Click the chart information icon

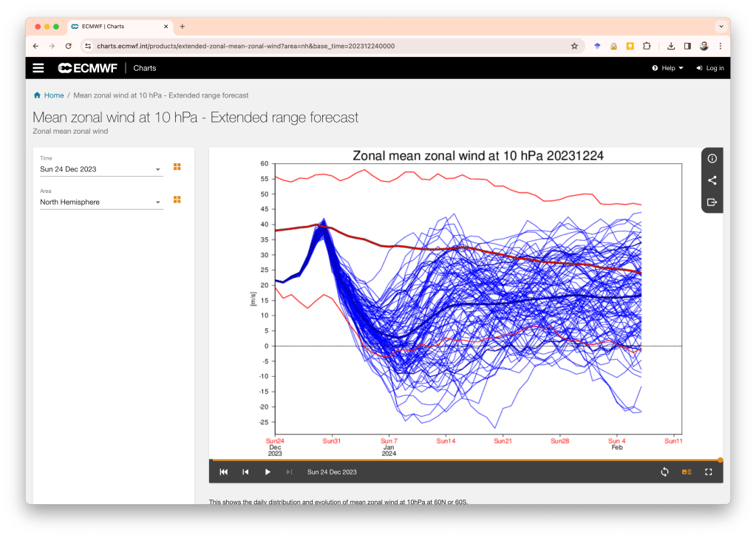[x=712, y=159]
